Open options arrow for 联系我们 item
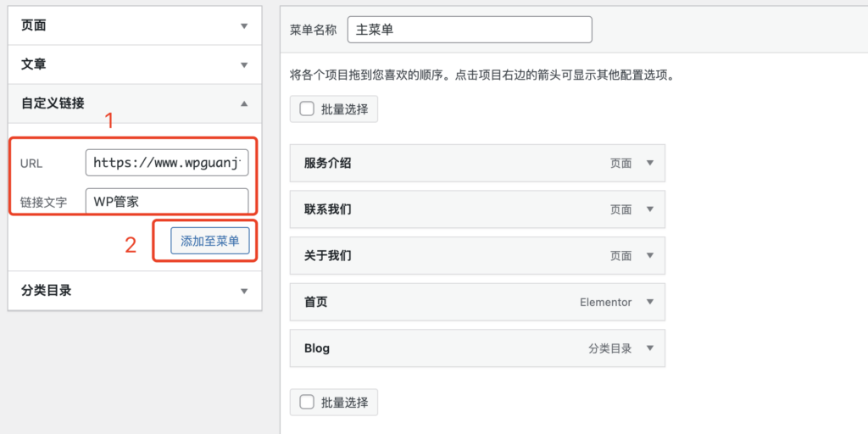This screenshot has width=868, height=434. point(650,209)
